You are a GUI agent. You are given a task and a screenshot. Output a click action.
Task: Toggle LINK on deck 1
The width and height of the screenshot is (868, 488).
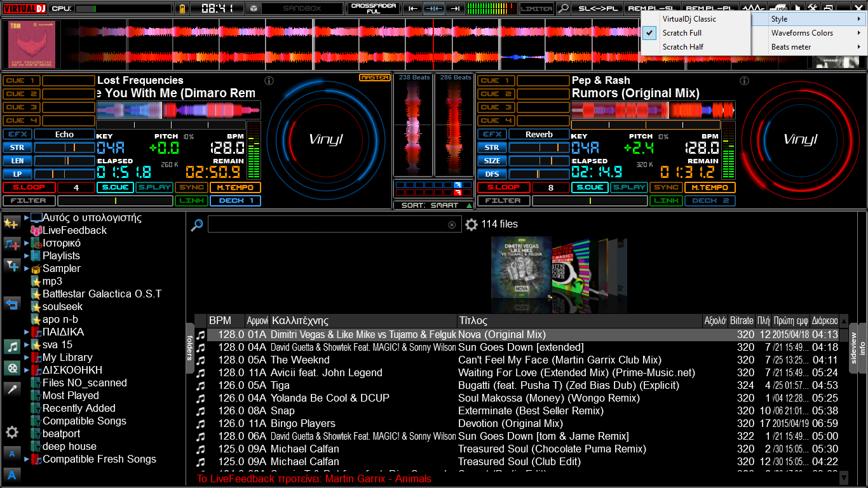click(x=191, y=201)
